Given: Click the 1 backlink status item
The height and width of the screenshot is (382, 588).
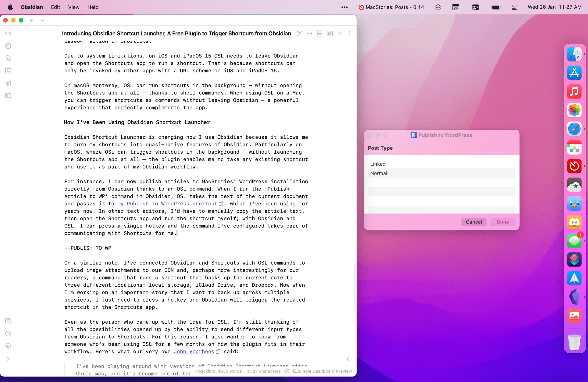Looking at the screenshot, I should 205,371.
